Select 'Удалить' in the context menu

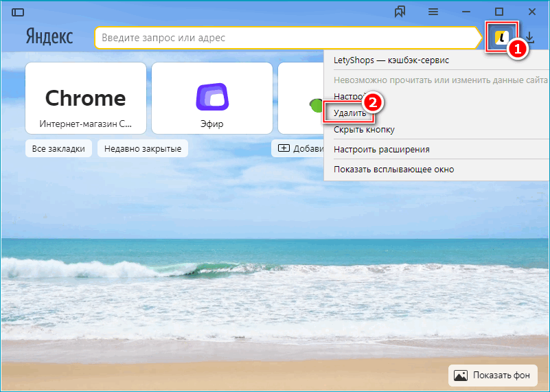click(350, 113)
